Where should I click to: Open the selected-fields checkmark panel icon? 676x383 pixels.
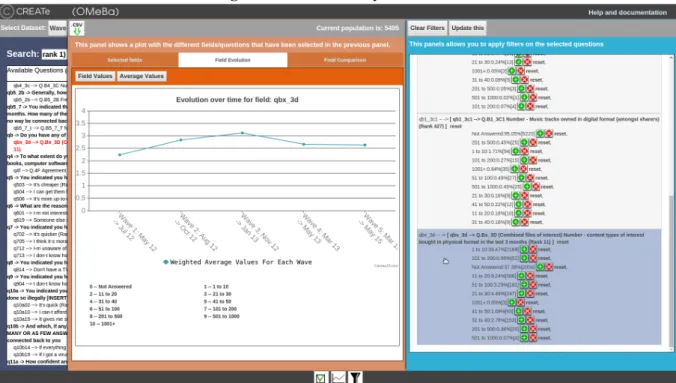click(320, 378)
